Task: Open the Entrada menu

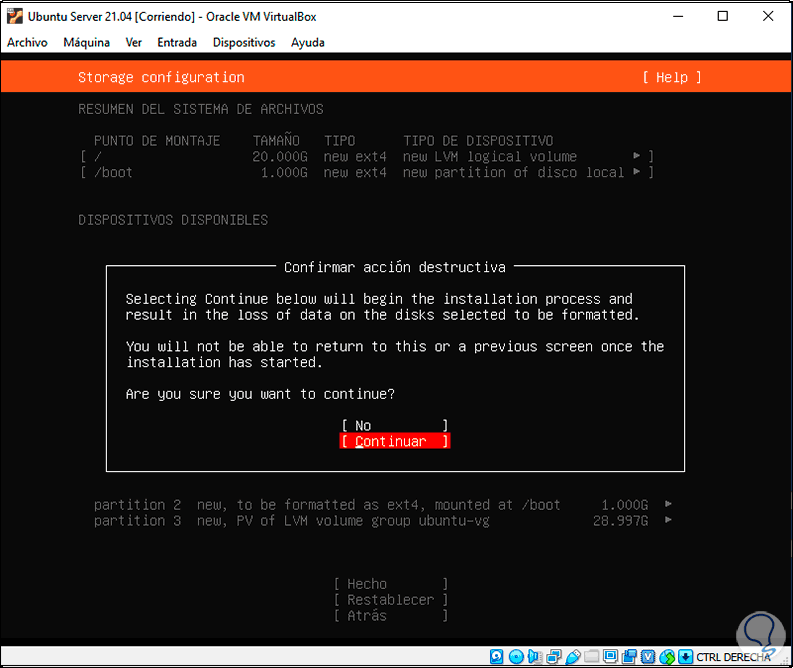Action: coord(177,42)
